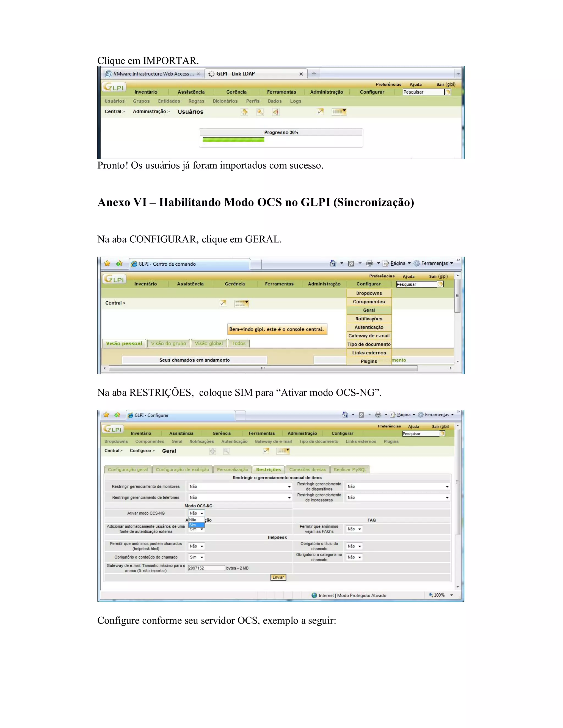Click the Enviar button
Viewport: 563px width, 728px height.
(x=278, y=577)
